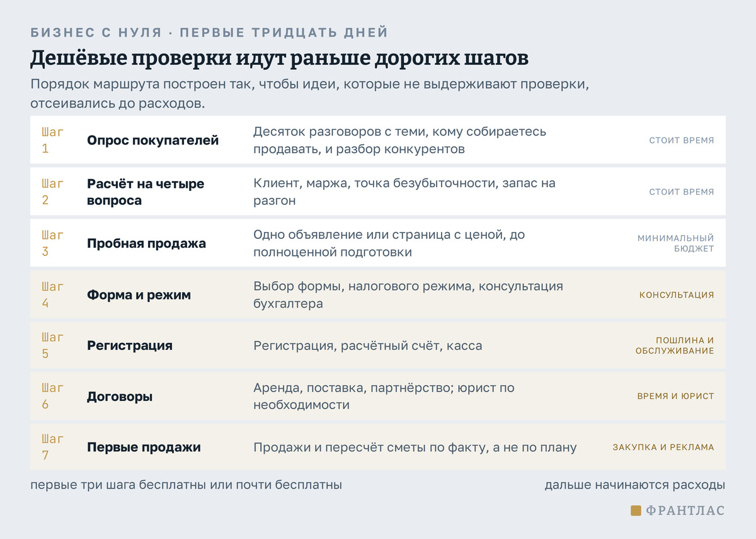Click description 'Продажи и пересчёт сметы по факту'

coord(415,448)
